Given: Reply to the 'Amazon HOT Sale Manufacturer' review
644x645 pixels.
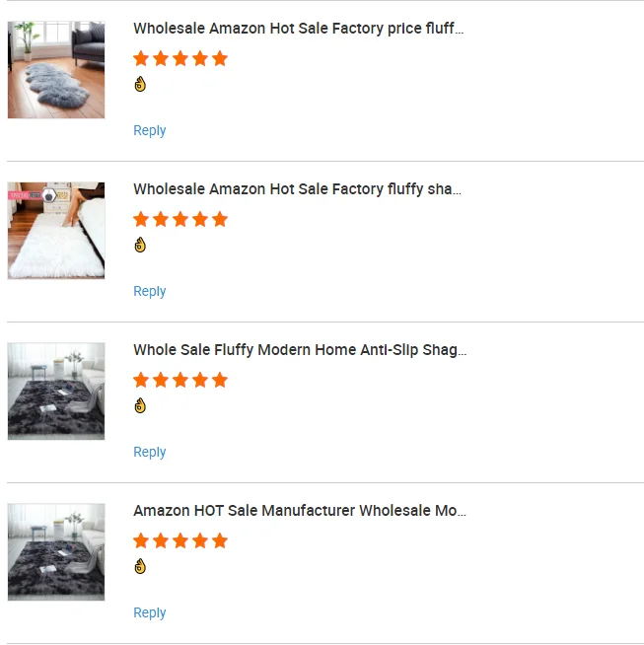Looking at the screenshot, I should pyautogui.click(x=150, y=613).
